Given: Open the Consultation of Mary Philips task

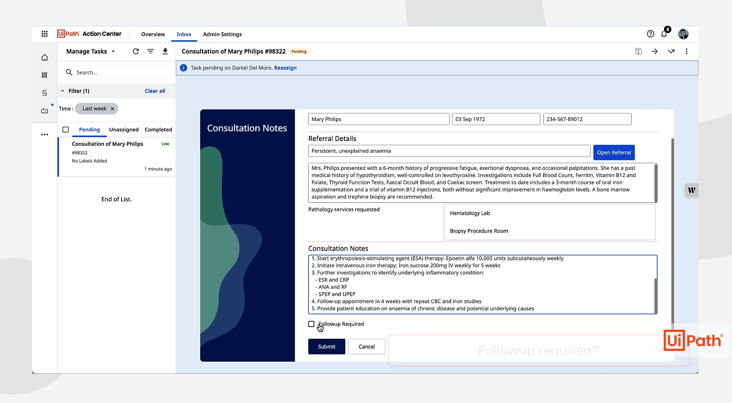Looking at the screenshot, I should click(117, 156).
